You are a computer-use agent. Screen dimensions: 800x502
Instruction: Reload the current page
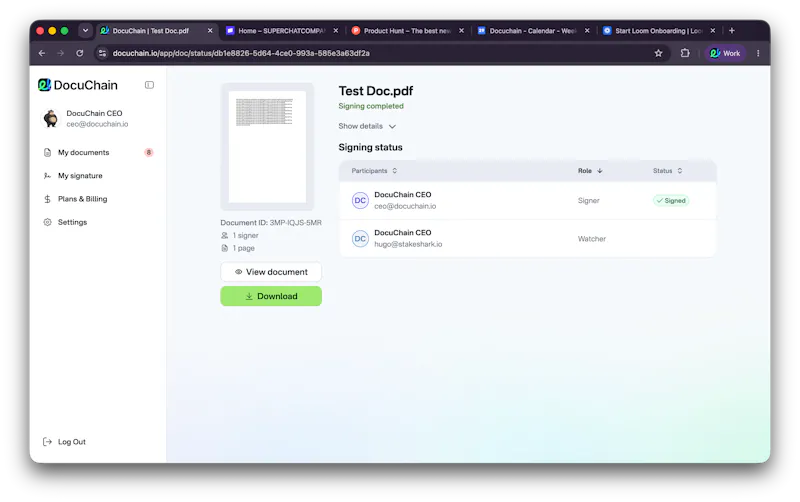pos(80,53)
